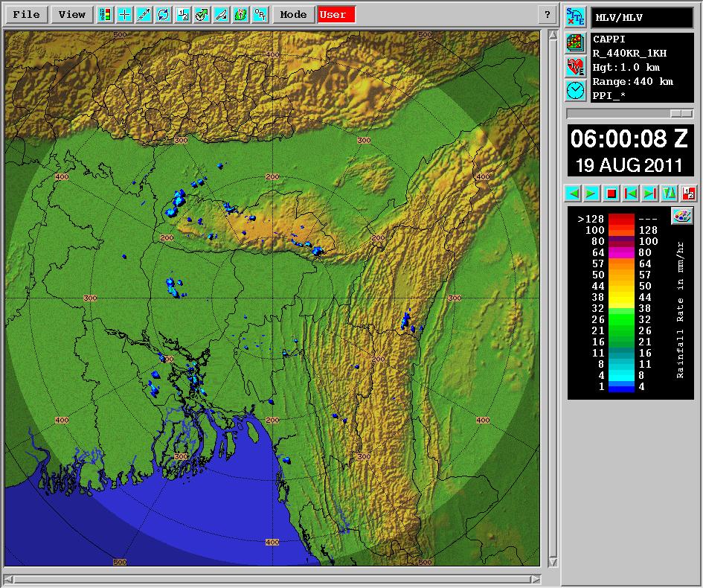Click the question mark help button
The height and width of the screenshot is (588, 703).
tap(547, 14)
